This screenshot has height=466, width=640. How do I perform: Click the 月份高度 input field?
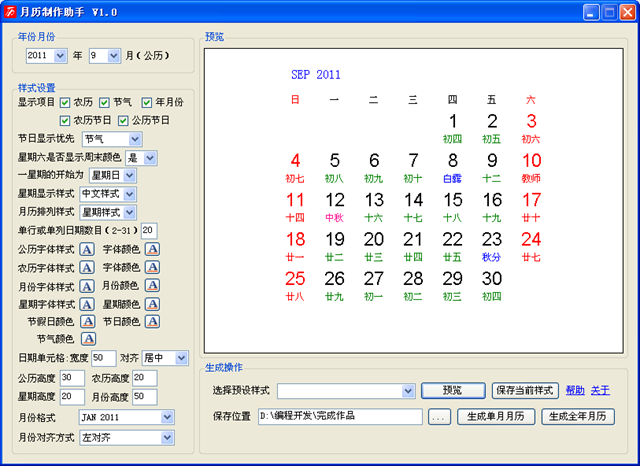click(x=144, y=397)
